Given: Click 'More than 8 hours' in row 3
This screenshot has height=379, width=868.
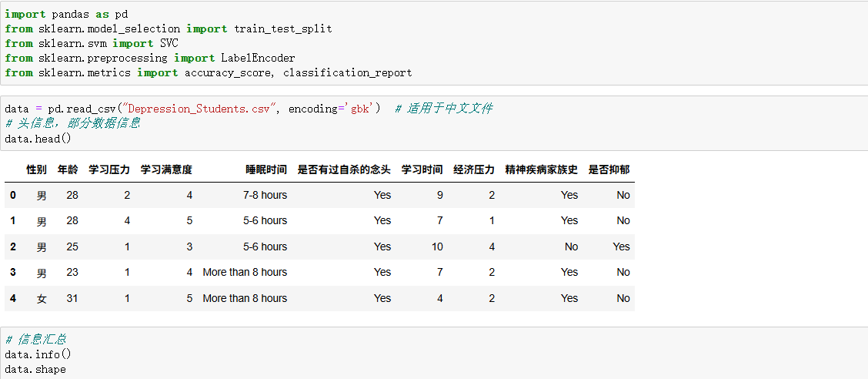Looking at the screenshot, I should tap(245, 272).
